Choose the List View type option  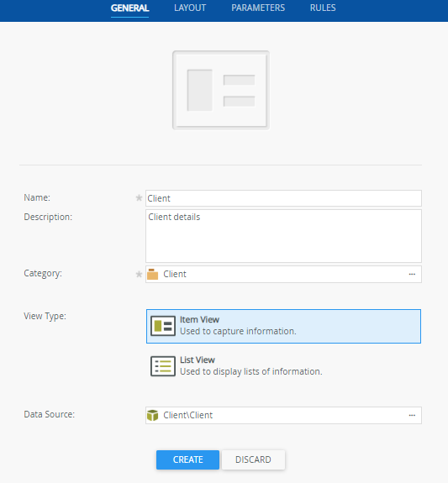pos(283,366)
